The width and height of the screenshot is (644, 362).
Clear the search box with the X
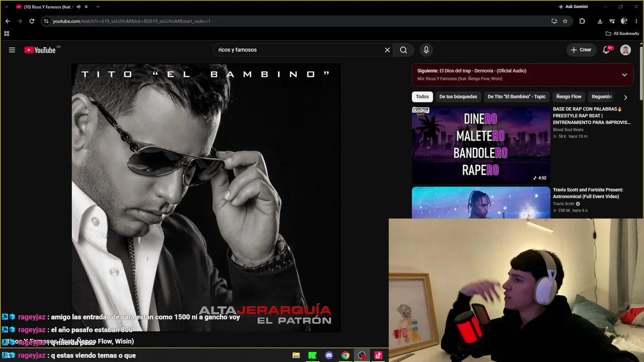pyautogui.click(x=387, y=50)
